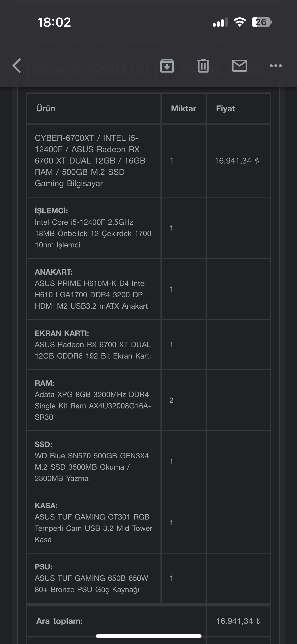297x644 pixels.
Task: Open the CYBER-6700XT Gaming Bilgisayar product link
Action: (x=90, y=161)
